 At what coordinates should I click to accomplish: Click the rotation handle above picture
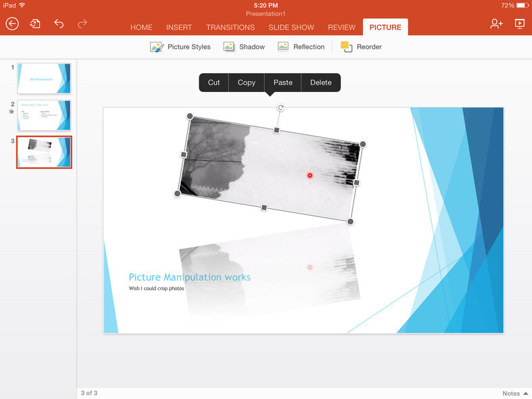click(x=281, y=108)
